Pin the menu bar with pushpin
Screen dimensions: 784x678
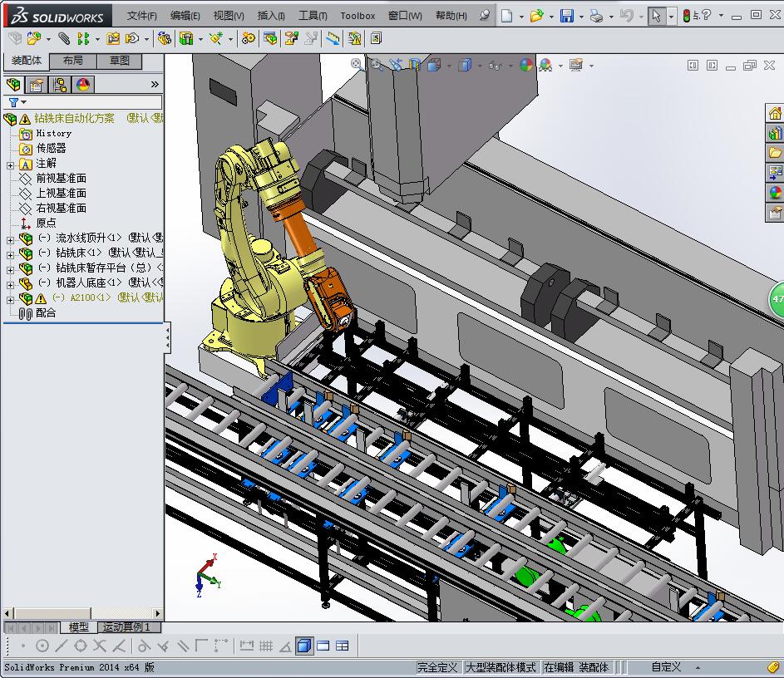[484, 15]
